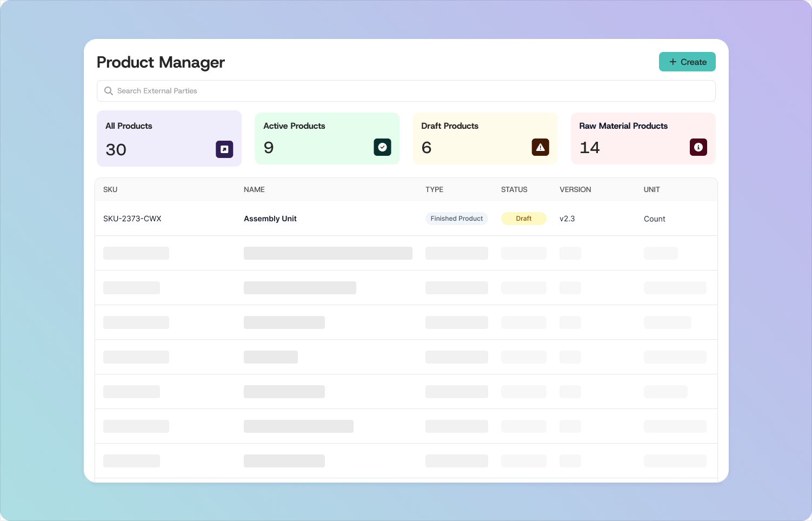Sort table by SKU column header
Screen dimensions: 812x521
click(110, 189)
